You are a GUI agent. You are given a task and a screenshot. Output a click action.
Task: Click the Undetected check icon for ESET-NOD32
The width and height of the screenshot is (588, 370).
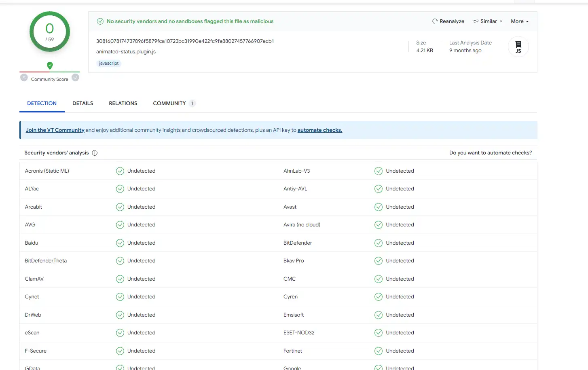[x=379, y=333]
